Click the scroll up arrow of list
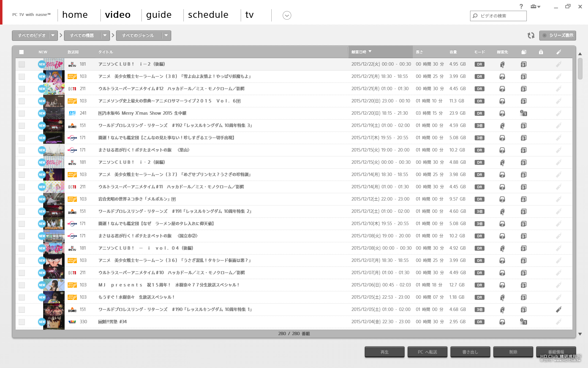The width and height of the screenshot is (588, 368). [580, 54]
